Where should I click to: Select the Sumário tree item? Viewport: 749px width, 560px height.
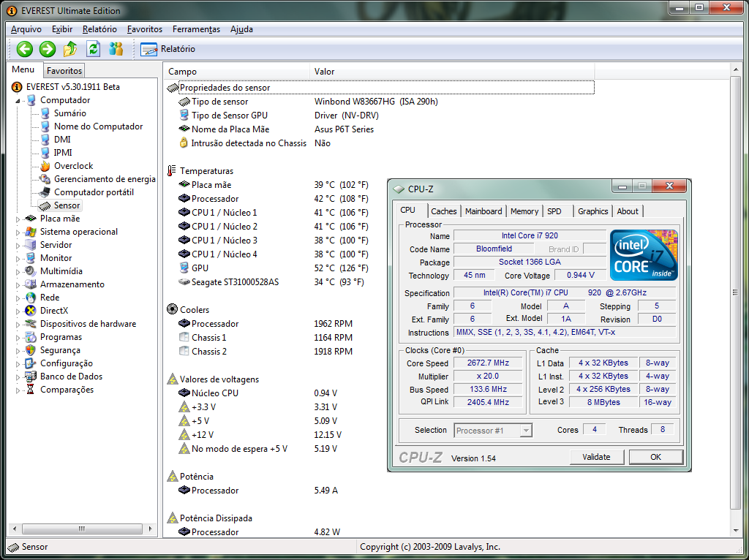(x=69, y=113)
